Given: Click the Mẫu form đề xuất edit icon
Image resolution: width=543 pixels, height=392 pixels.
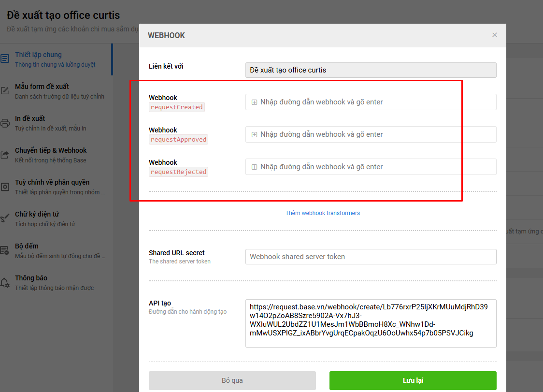Looking at the screenshot, I should tap(5, 91).
